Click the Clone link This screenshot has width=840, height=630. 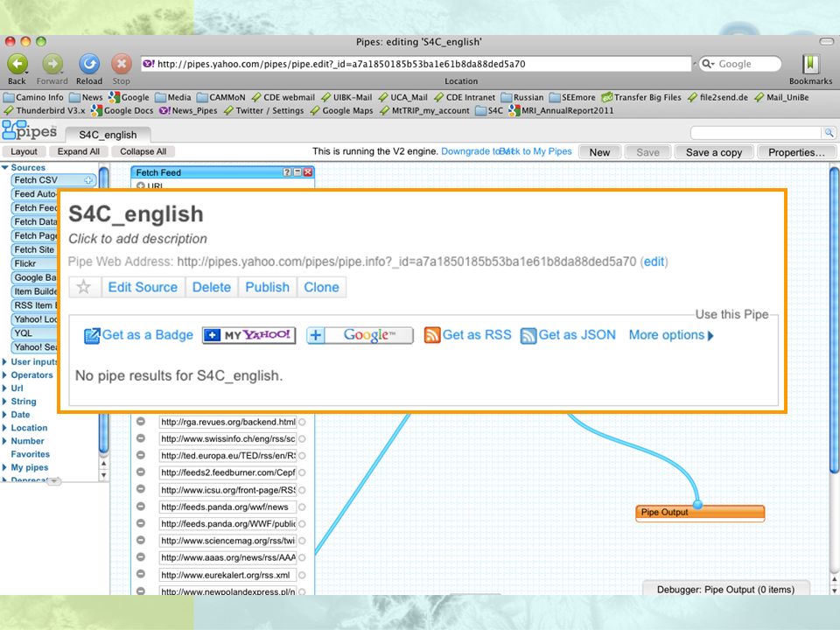[321, 287]
